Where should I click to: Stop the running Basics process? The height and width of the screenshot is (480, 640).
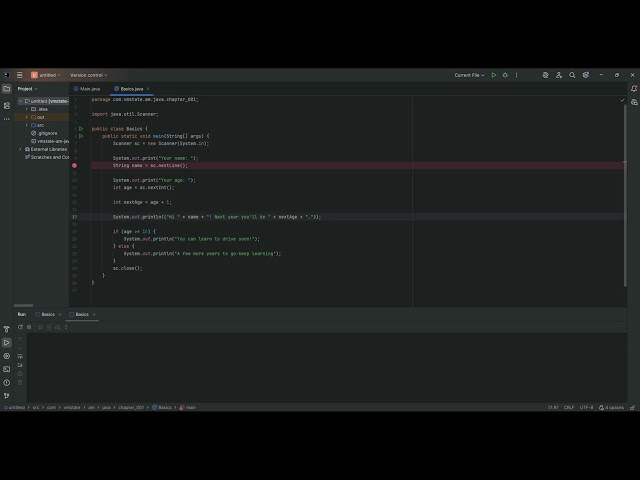pos(29,327)
